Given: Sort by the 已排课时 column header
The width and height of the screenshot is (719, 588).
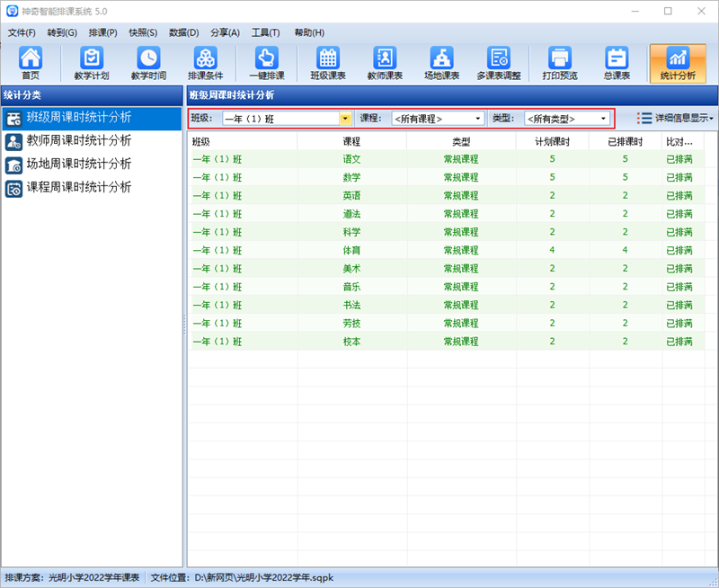Looking at the screenshot, I should tap(626, 142).
